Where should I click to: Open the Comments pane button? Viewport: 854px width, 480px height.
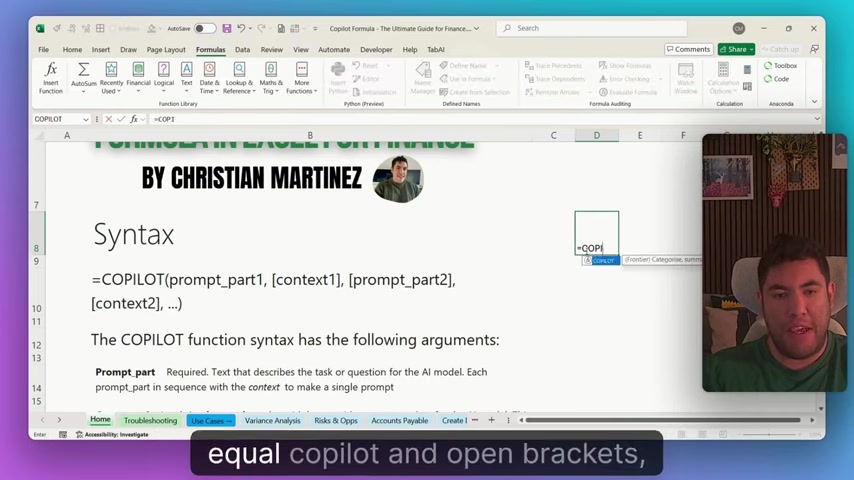pos(689,49)
